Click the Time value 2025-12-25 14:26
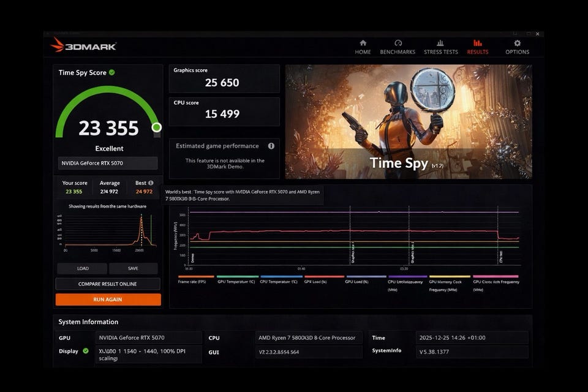 tap(472, 337)
